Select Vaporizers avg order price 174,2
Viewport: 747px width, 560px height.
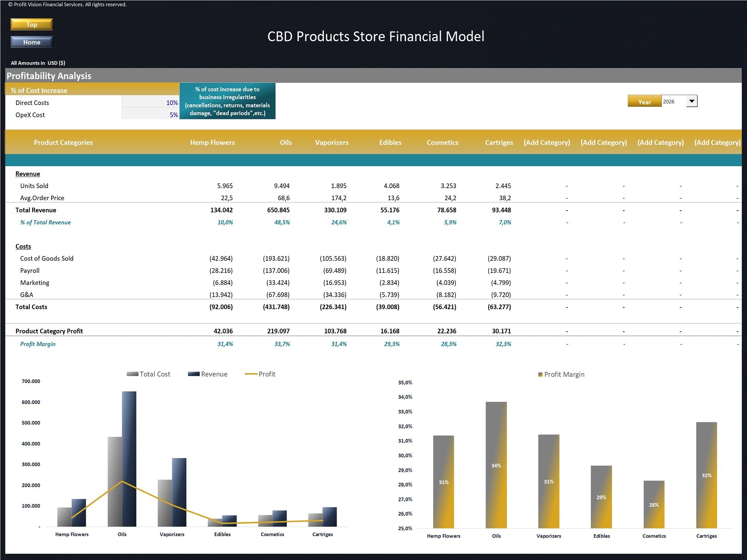[339, 198]
